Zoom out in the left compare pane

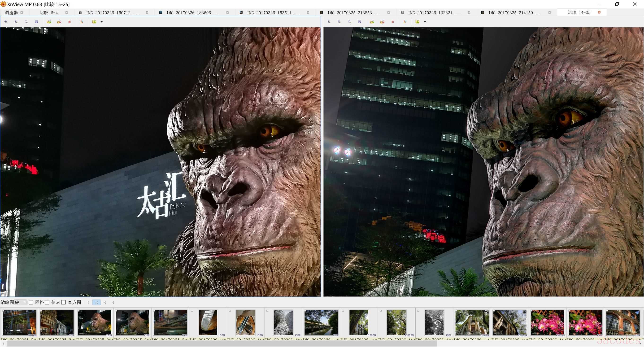click(x=6, y=22)
